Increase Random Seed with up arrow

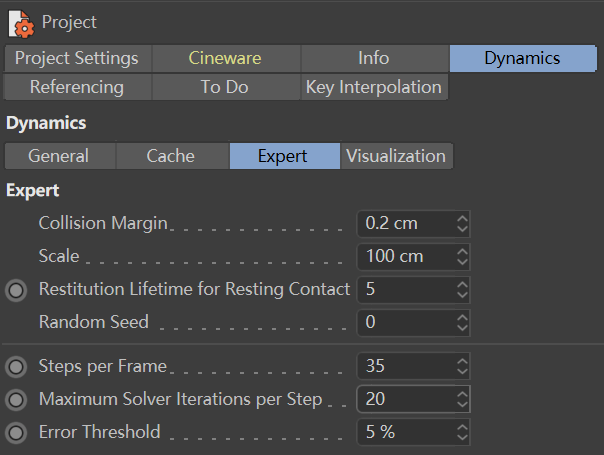click(x=462, y=317)
